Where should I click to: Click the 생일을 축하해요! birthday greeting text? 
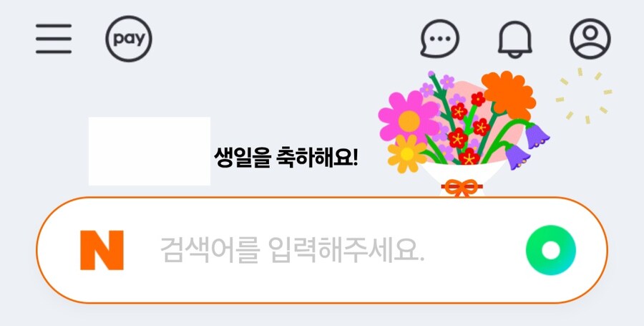[286, 158]
